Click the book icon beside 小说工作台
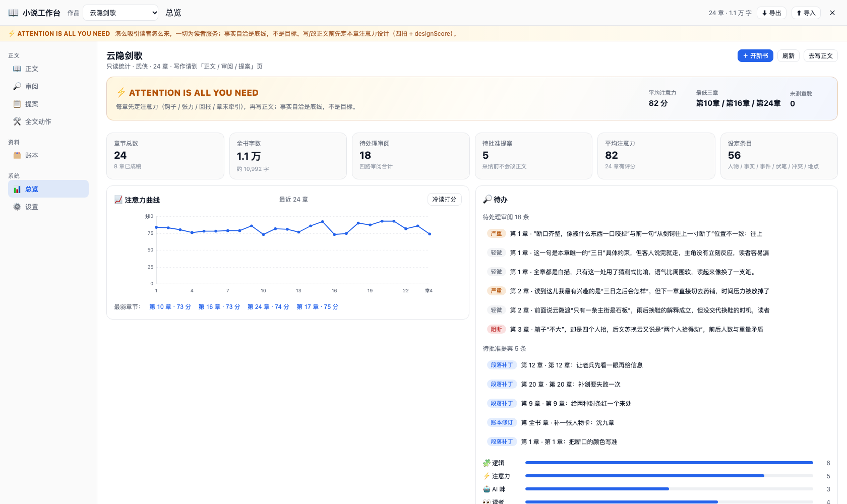The width and height of the screenshot is (847, 504). click(x=13, y=13)
